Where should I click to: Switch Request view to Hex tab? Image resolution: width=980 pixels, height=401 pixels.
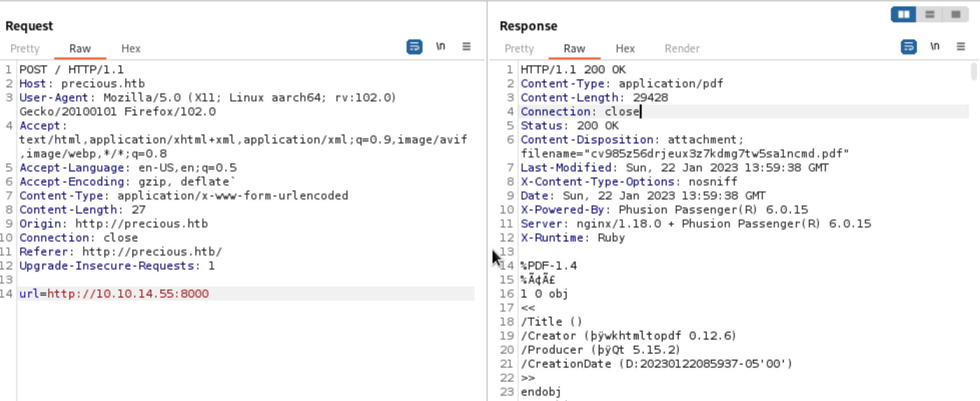(131, 49)
